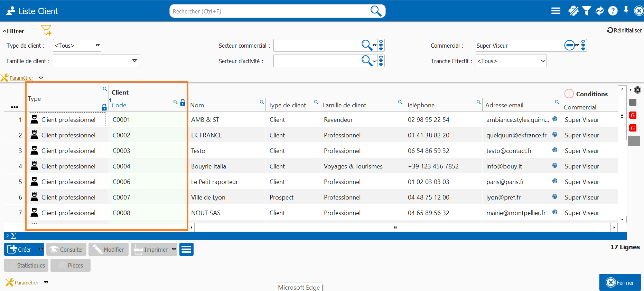Viewport: 644px width, 291px height.
Task: Sort by the Nom column header
Action: [197, 105]
